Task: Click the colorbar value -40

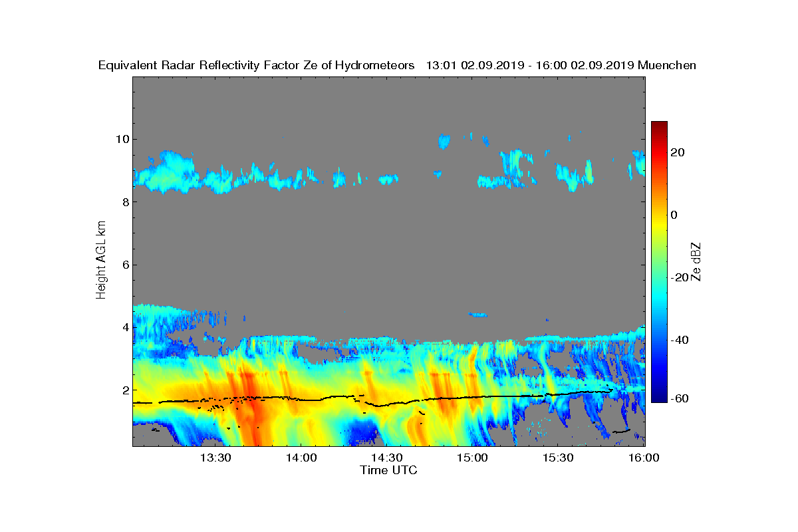Action: 680,340
